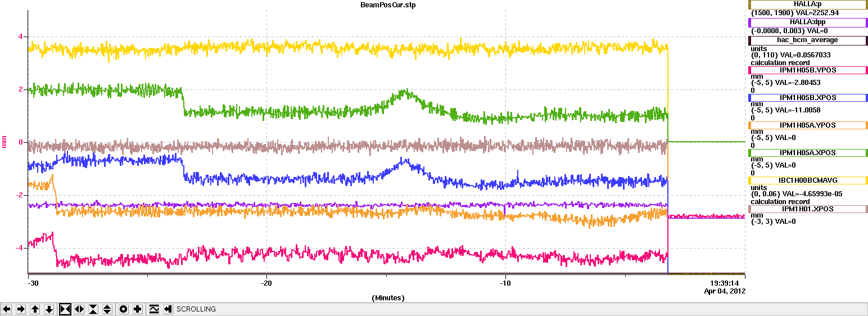
Task: Select the hac_bcm_average legend entry
Action: 807,40
